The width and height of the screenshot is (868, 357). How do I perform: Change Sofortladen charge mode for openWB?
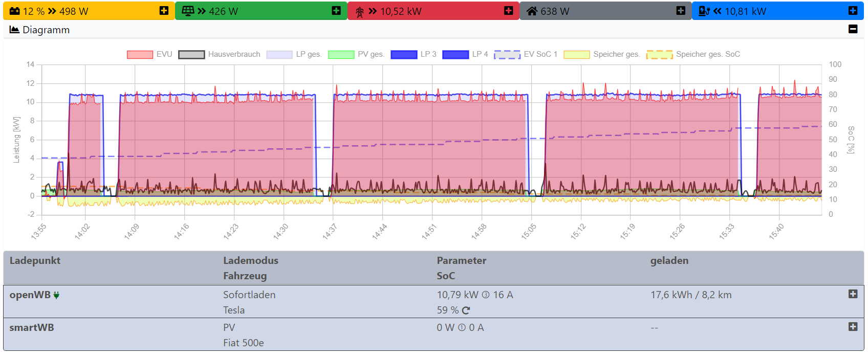point(249,295)
